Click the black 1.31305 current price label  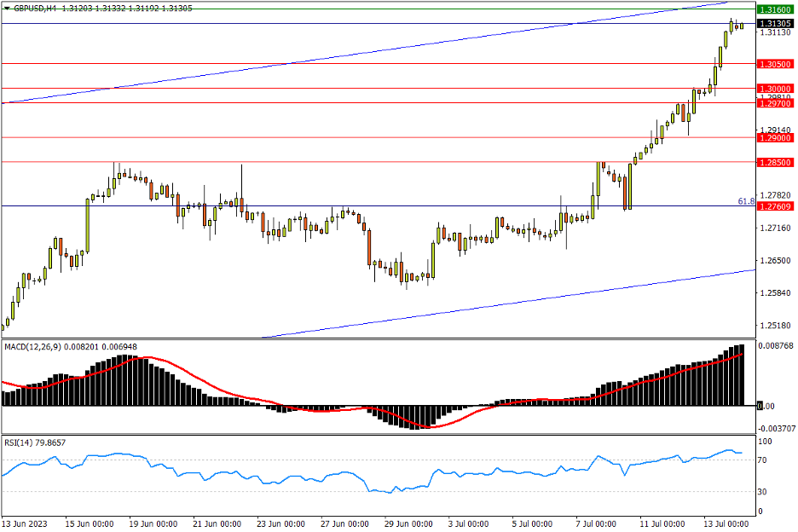[775, 23]
